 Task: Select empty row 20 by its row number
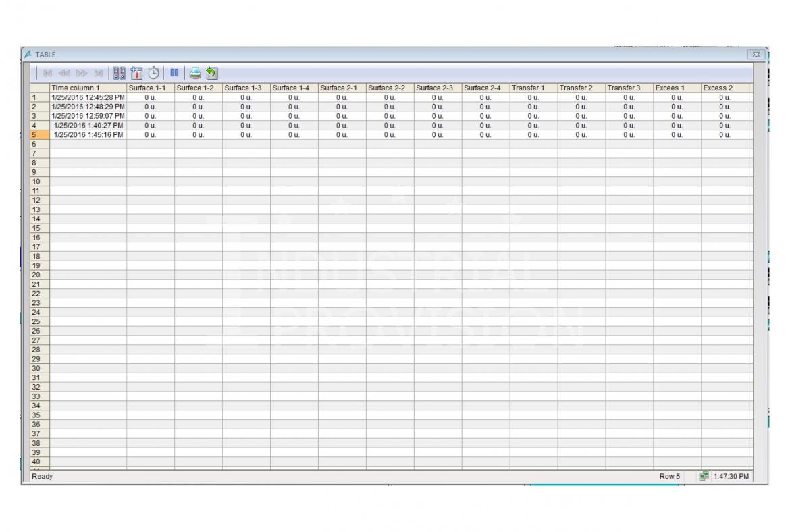(x=39, y=275)
